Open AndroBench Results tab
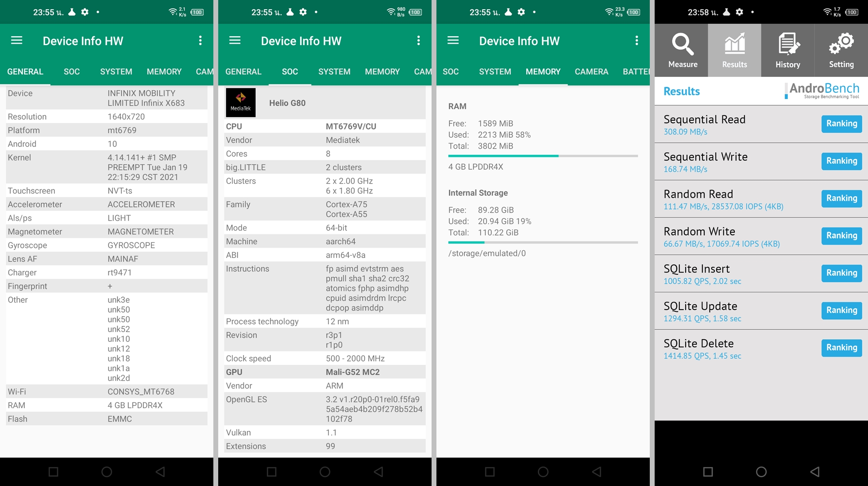Viewport: 868px width, 486px height. (x=735, y=50)
